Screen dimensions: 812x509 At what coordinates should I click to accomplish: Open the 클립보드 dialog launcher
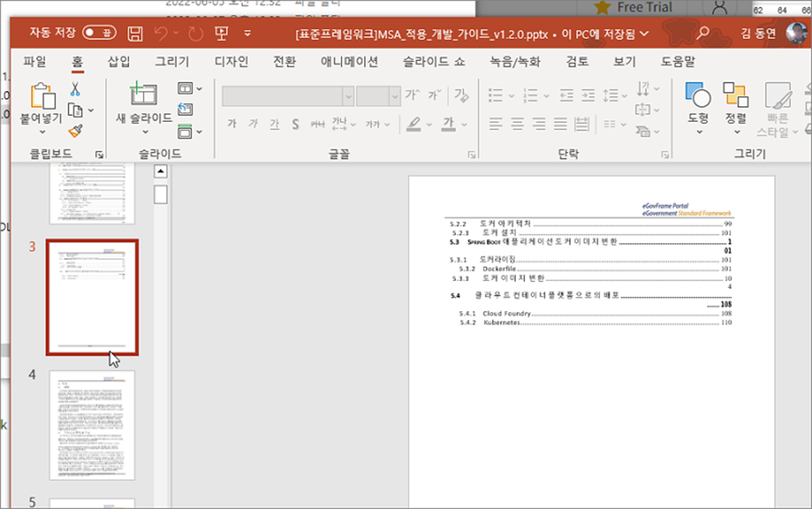coord(99,155)
